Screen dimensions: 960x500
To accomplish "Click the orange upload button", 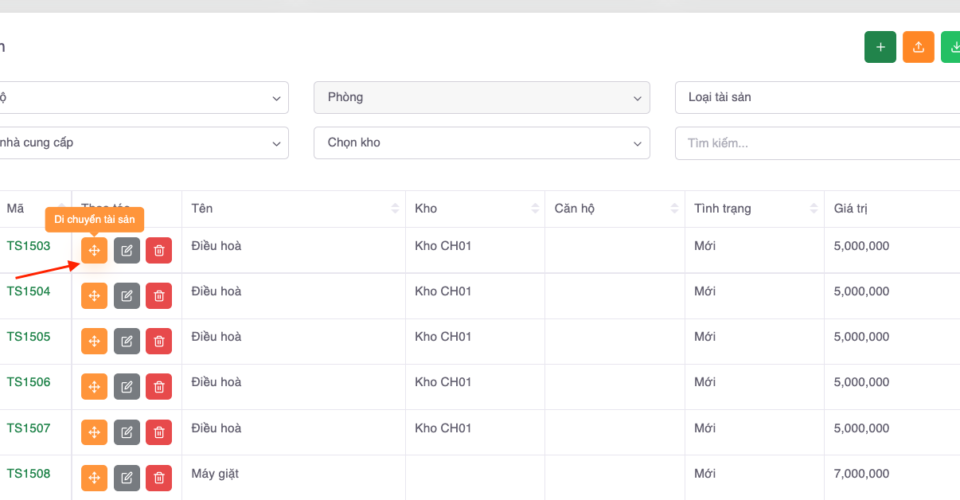I will [x=918, y=47].
